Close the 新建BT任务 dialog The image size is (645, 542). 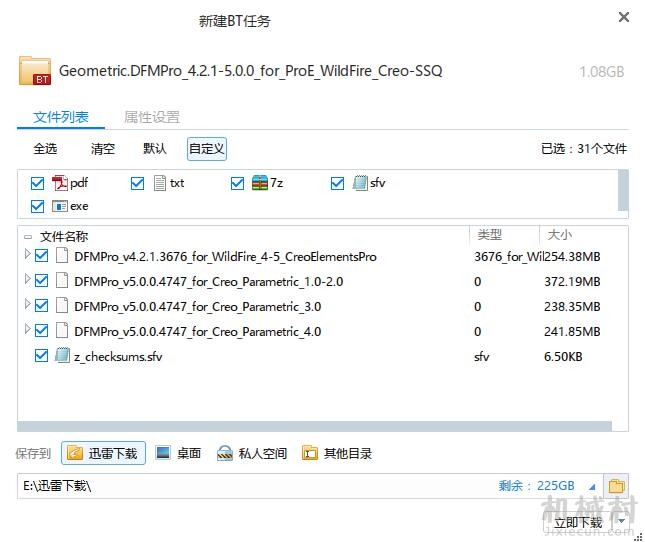point(624,17)
